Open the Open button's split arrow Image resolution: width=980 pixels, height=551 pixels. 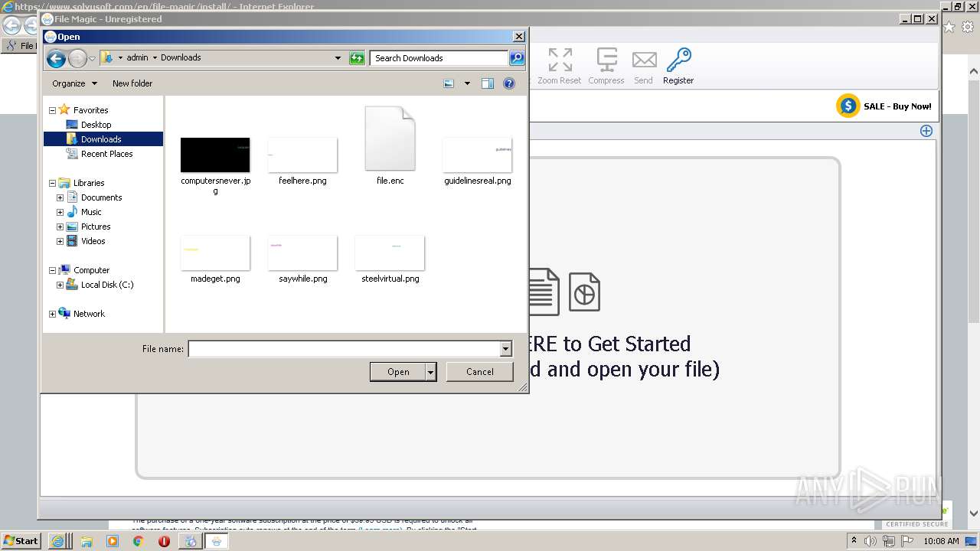430,372
